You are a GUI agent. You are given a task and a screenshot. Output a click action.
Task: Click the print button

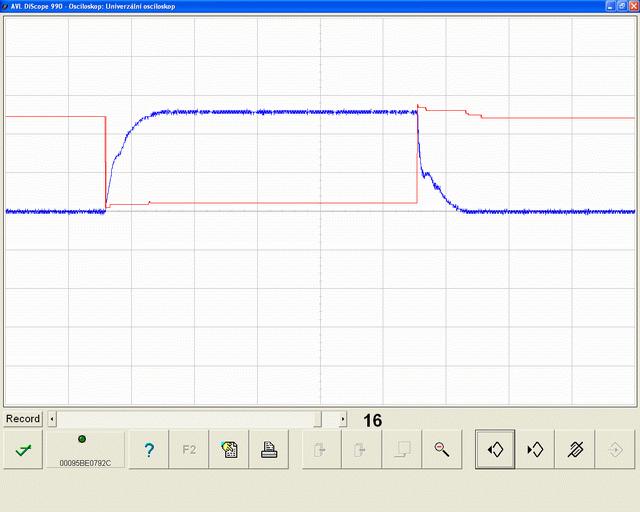pos(269,450)
